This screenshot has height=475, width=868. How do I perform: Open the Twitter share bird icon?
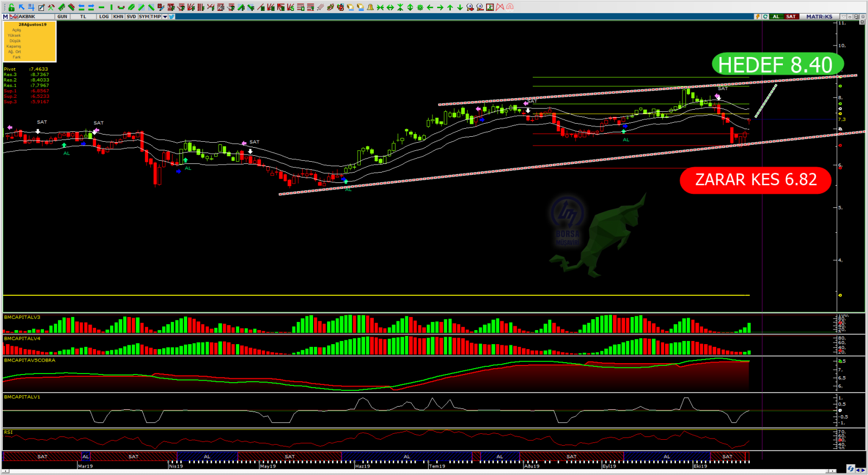coord(171,17)
